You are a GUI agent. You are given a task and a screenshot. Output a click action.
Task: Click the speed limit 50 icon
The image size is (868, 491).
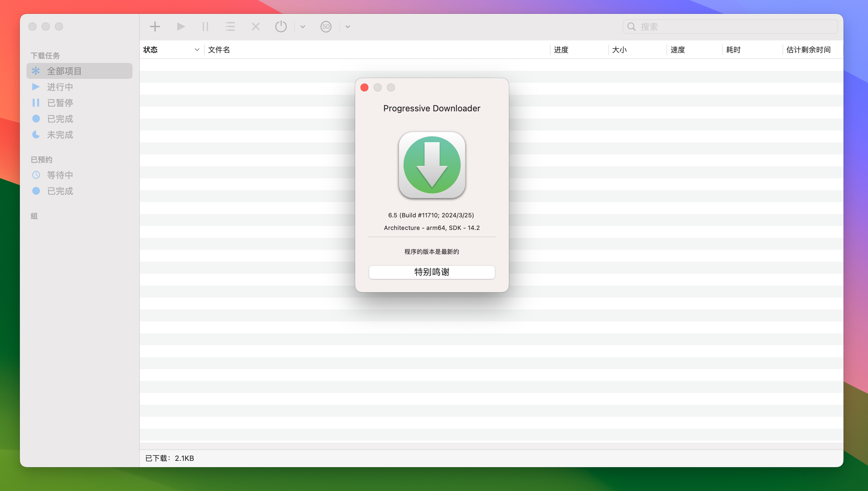(326, 26)
